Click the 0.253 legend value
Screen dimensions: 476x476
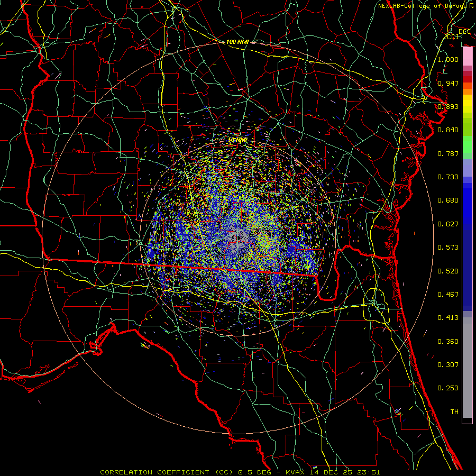[x=448, y=388]
